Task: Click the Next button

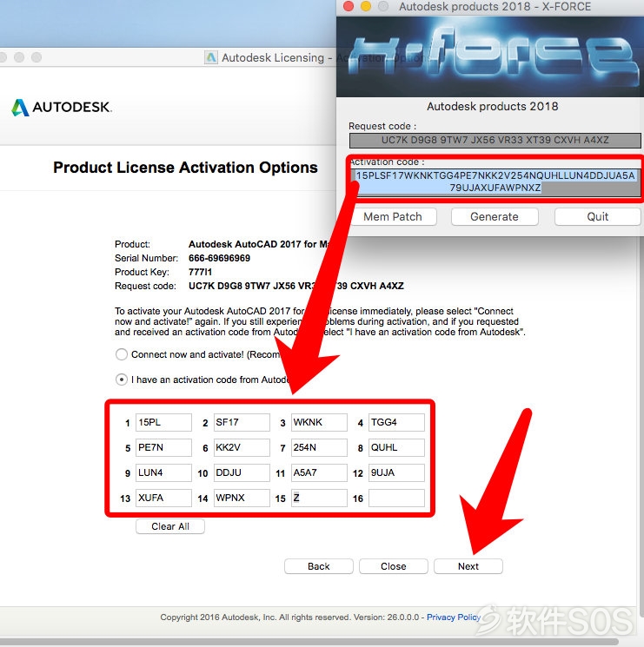Action: click(x=468, y=566)
